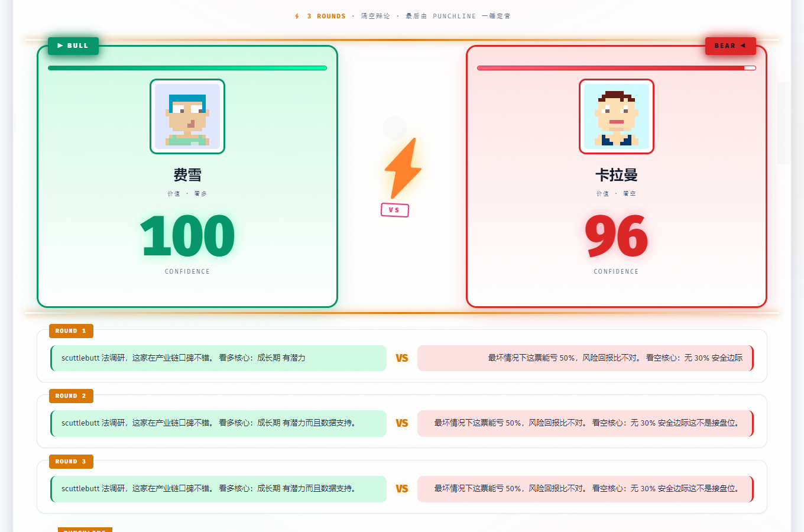Click the pink VS stamp label

(x=395, y=210)
